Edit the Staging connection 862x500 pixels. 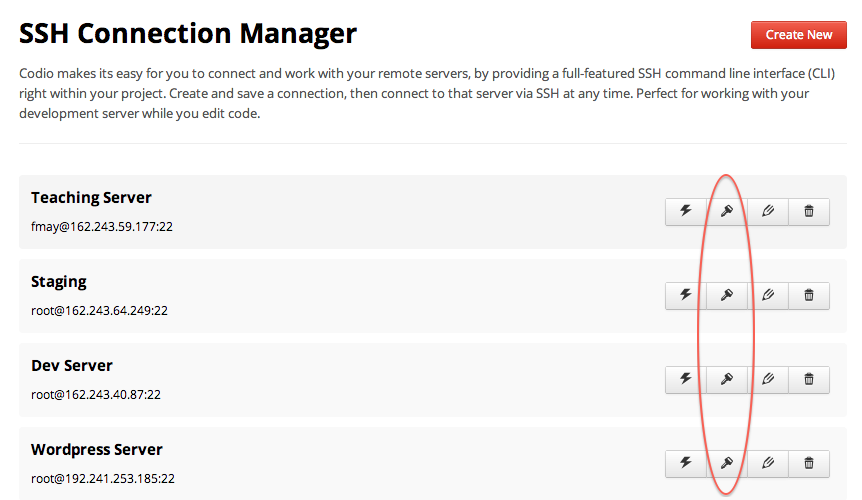point(768,296)
